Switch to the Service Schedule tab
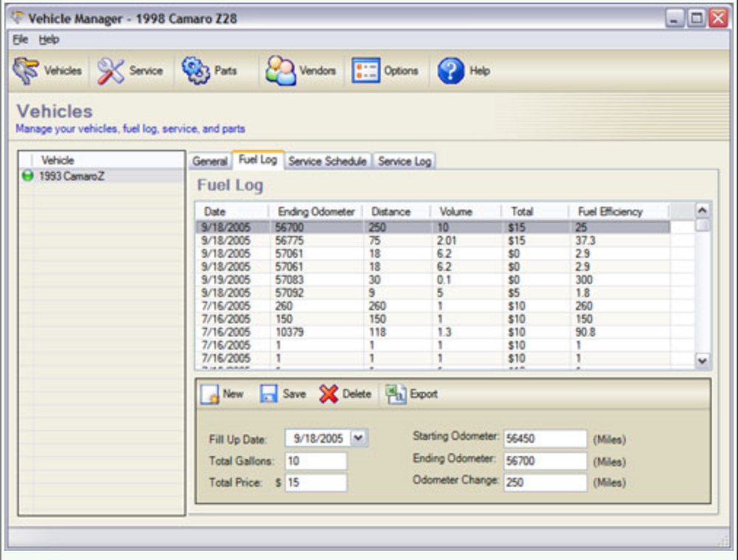 click(x=327, y=161)
